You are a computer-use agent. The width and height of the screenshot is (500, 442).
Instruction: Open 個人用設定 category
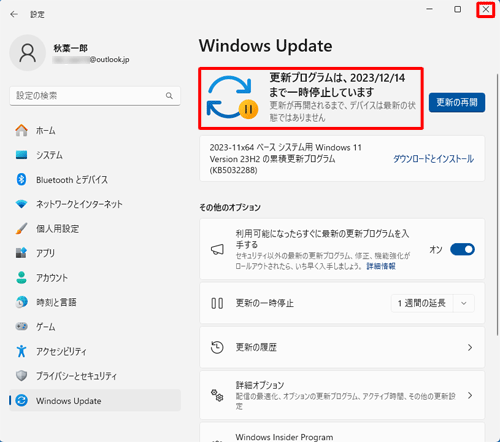pyautogui.click(x=95, y=229)
